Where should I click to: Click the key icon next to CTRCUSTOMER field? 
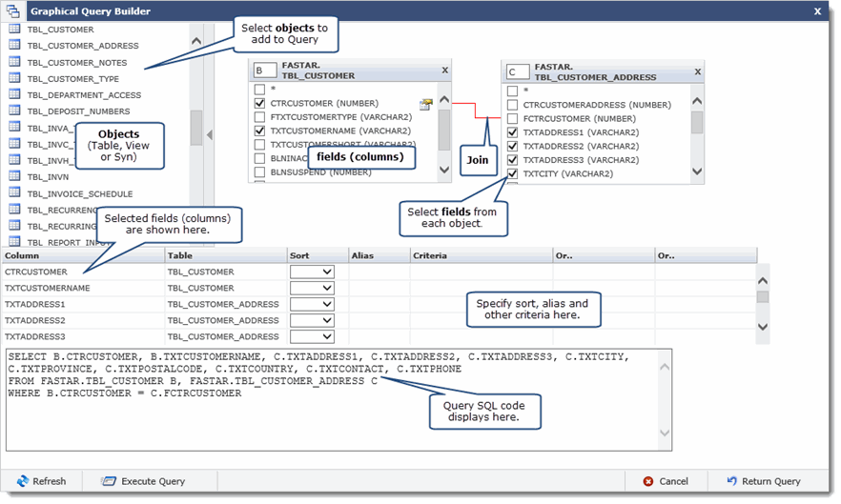click(x=426, y=104)
